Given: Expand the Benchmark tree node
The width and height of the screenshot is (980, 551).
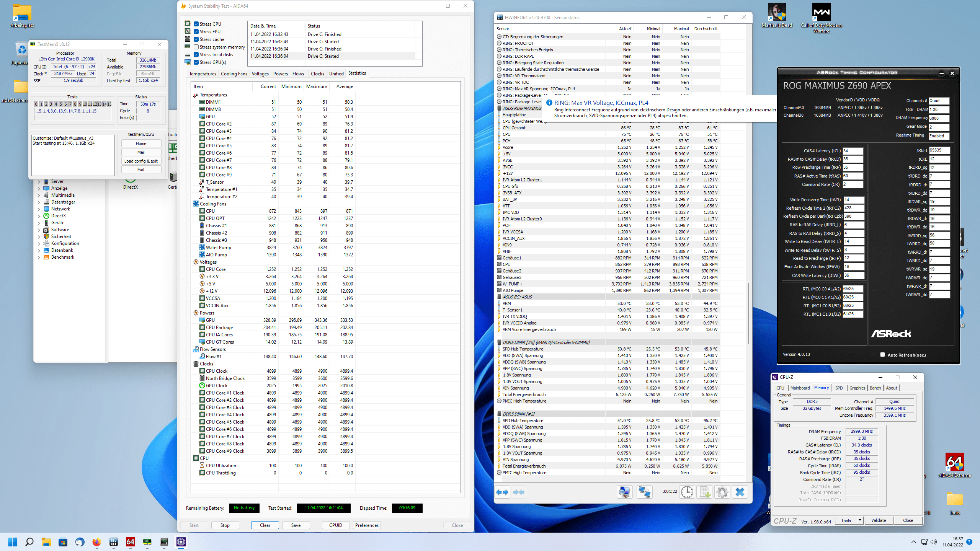Looking at the screenshot, I should (39, 257).
